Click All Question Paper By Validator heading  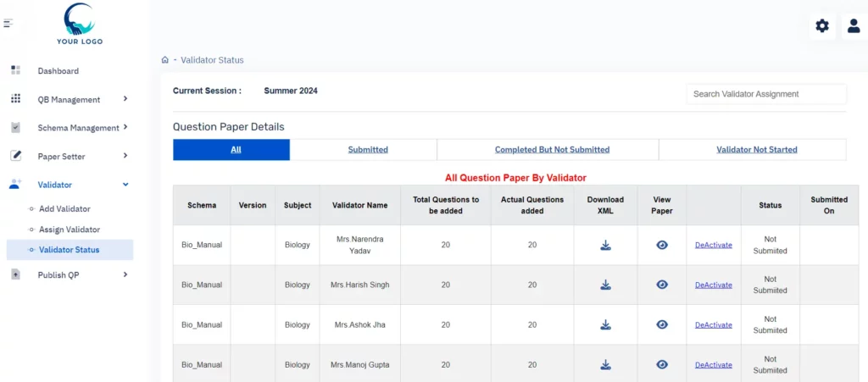pyautogui.click(x=515, y=178)
